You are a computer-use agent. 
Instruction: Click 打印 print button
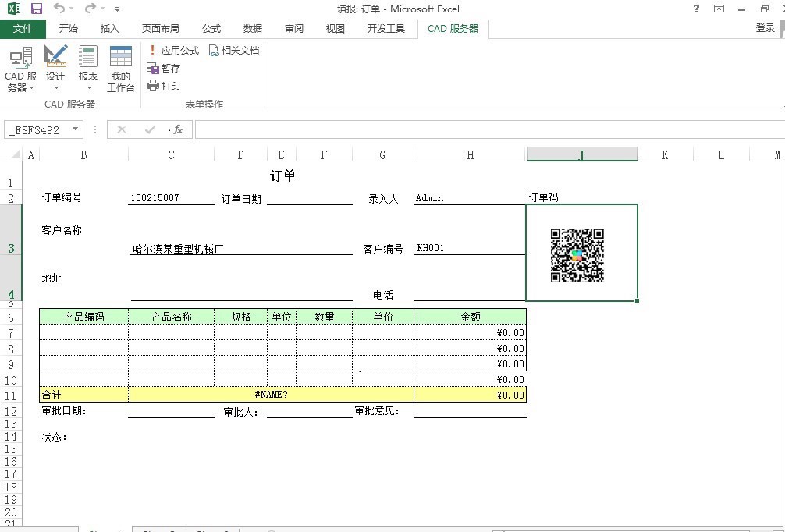[164, 86]
